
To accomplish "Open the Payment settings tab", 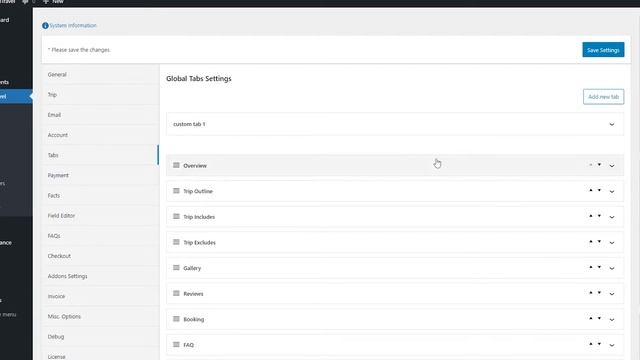I will tap(100, 175).
